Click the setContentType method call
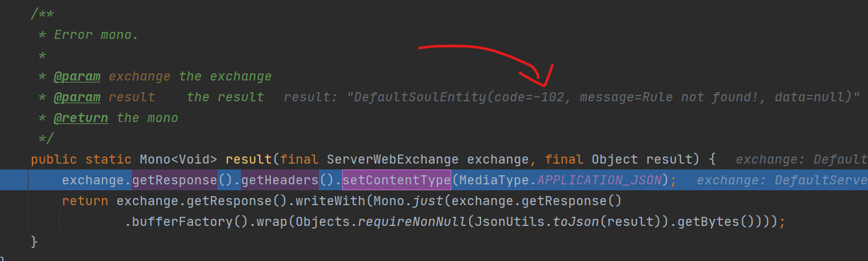Image resolution: width=868 pixels, height=261 pixels. coord(396,180)
